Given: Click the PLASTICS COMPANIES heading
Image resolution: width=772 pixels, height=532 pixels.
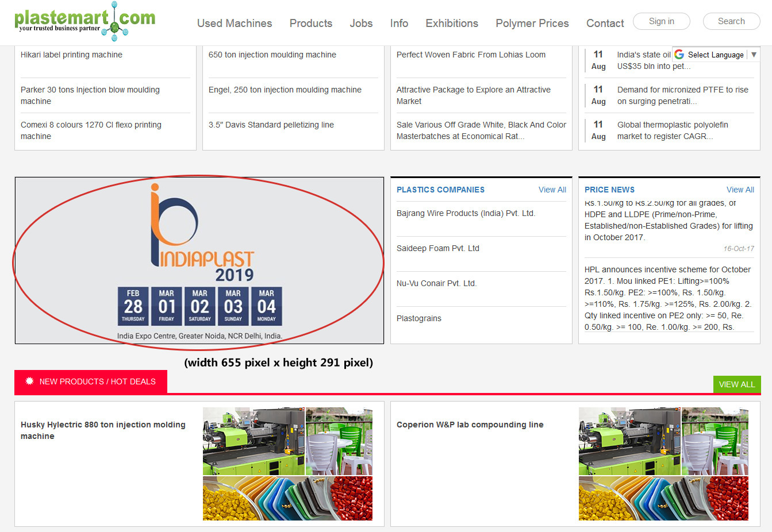Looking at the screenshot, I should pos(440,190).
